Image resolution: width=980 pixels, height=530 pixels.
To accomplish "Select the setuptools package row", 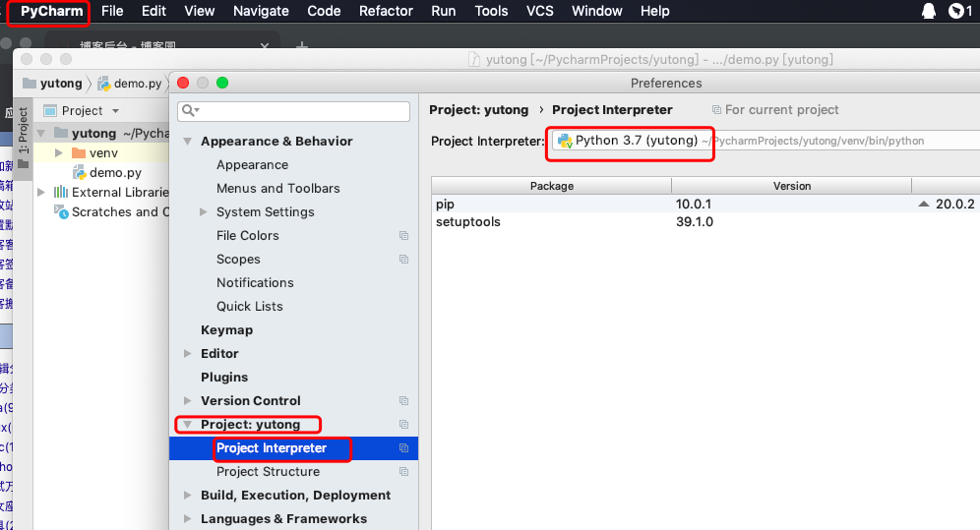I will coord(705,221).
